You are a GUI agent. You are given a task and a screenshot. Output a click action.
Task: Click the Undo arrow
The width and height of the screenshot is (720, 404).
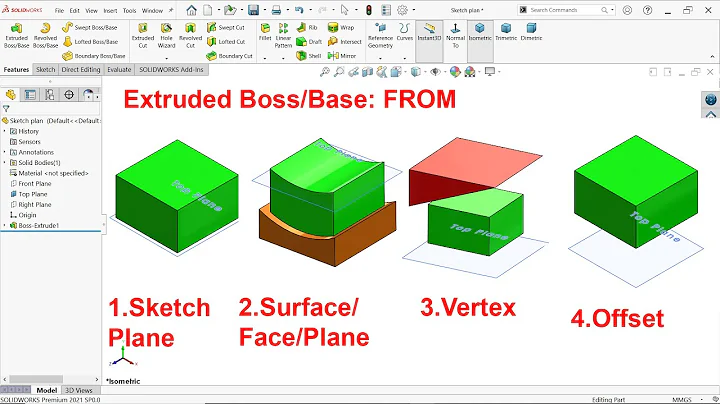(299, 10)
